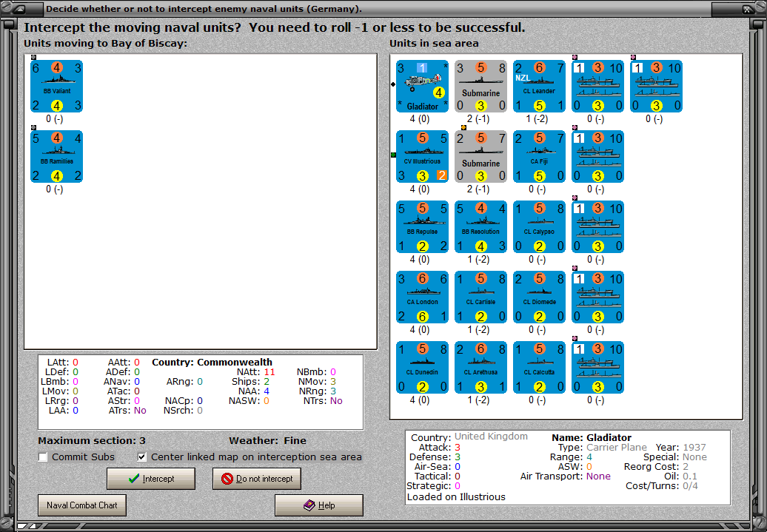
Task: Click the "Reorg Cost: 2" value
Action: [657, 467]
